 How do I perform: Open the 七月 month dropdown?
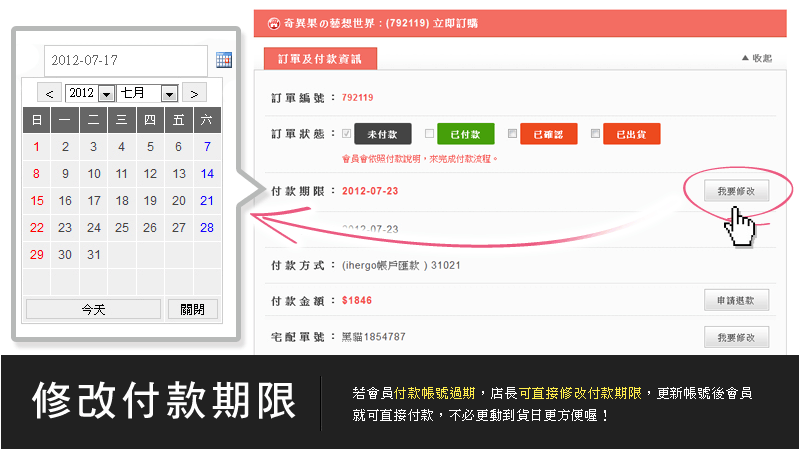click(x=169, y=93)
